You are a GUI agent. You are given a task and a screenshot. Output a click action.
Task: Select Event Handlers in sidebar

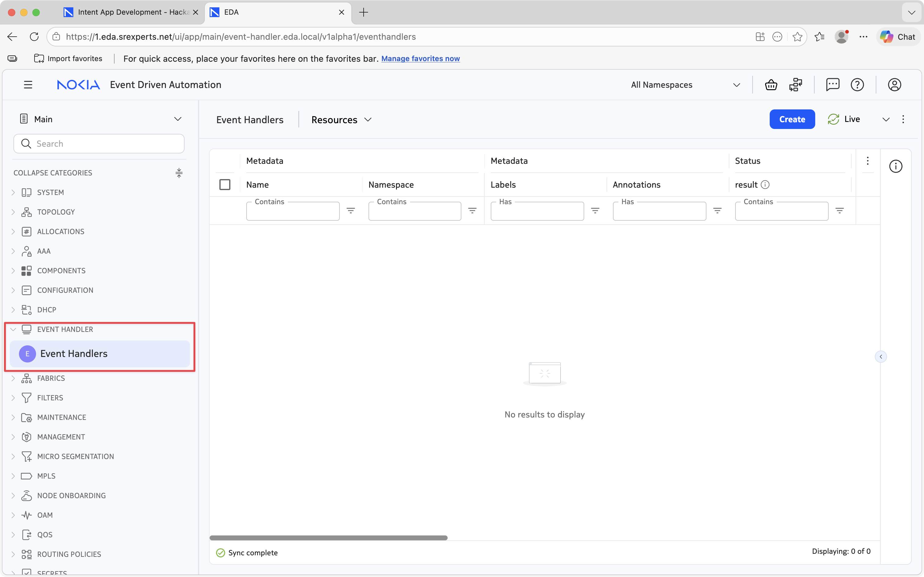coord(100,354)
